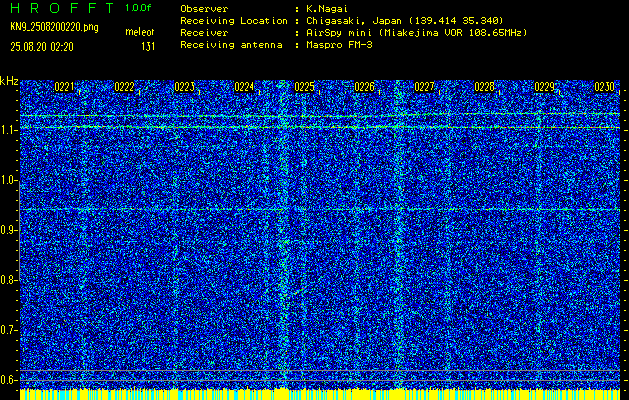Click the 0225 time marker
Viewport: 629px width, 400px height.
click(304, 87)
